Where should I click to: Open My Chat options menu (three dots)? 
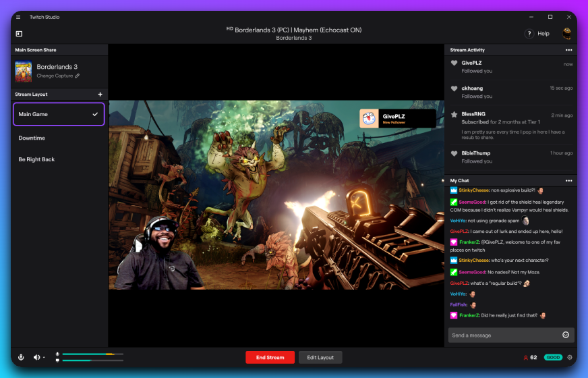coord(569,180)
